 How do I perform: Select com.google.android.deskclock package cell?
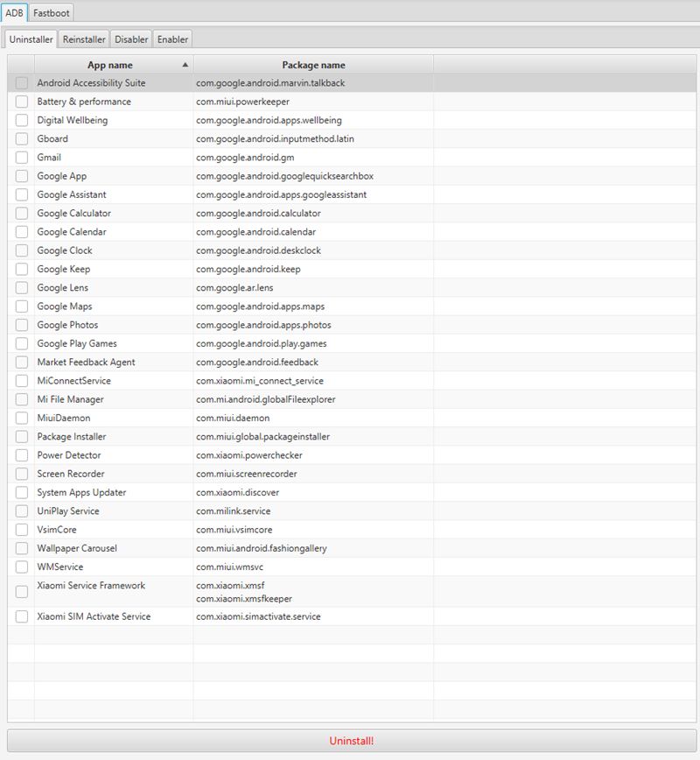click(x=313, y=250)
